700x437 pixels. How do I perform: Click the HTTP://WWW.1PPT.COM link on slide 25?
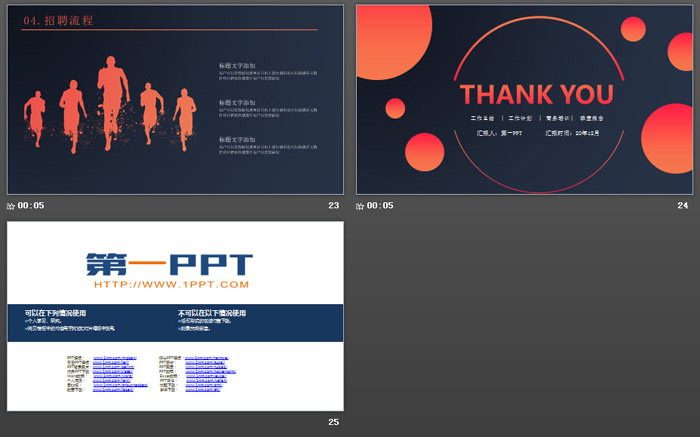coord(168,285)
